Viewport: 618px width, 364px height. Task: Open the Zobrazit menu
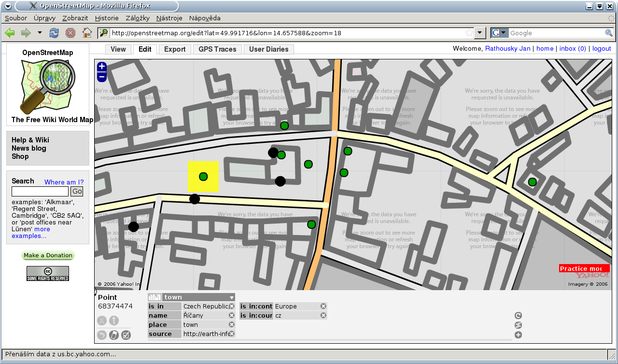coord(75,18)
